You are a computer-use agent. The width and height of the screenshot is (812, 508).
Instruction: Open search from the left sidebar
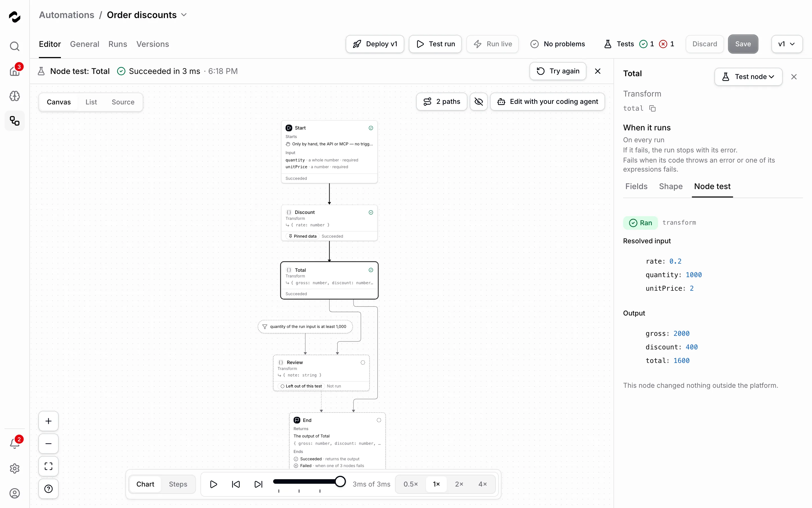point(14,46)
